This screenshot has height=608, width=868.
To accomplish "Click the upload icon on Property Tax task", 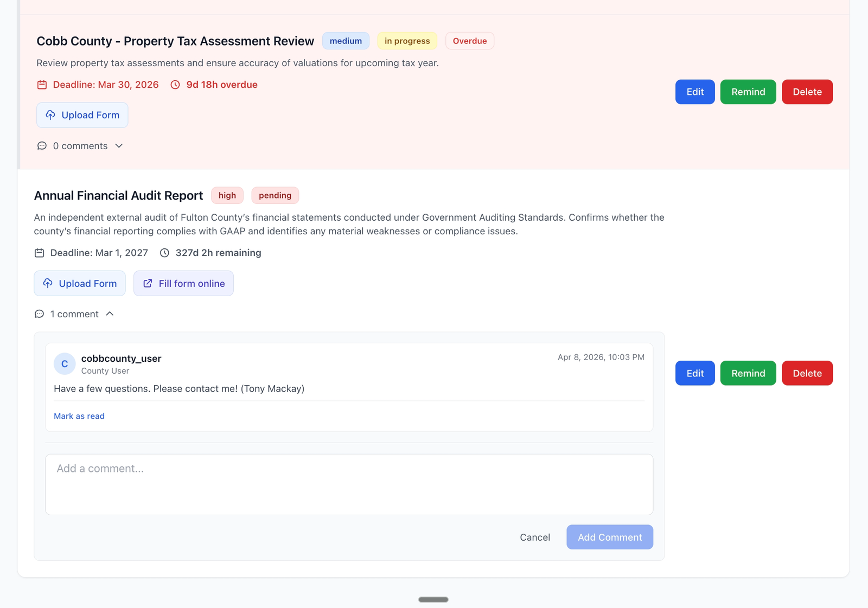I will pyautogui.click(x=50, y=115).
